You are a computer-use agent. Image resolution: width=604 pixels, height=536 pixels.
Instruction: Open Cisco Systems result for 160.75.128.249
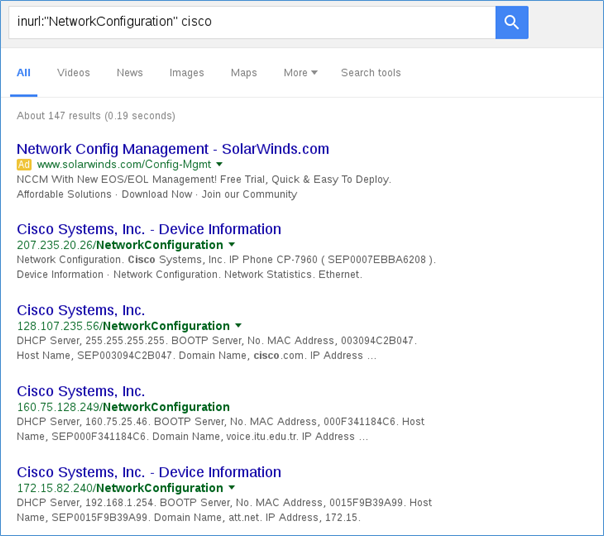pyautogui.click(x=81, y=391)
